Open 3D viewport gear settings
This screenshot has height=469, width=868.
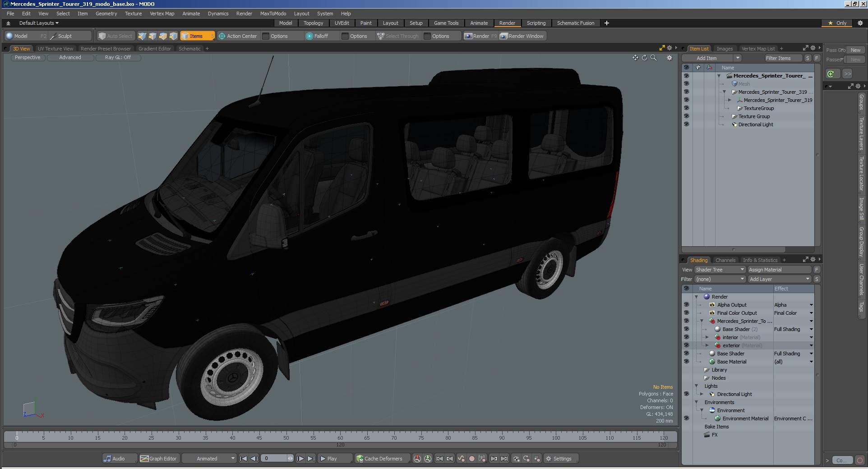[669, 58]
